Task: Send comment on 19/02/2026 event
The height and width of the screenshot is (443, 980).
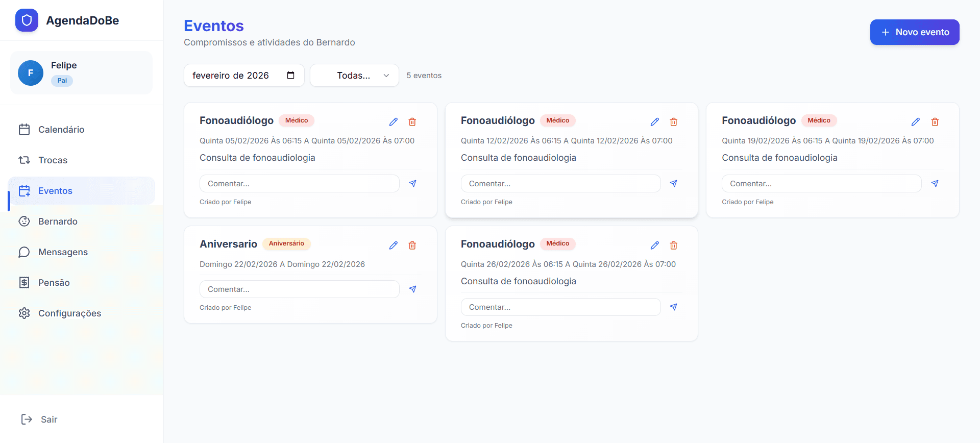Action: click(x=935, y=184)
